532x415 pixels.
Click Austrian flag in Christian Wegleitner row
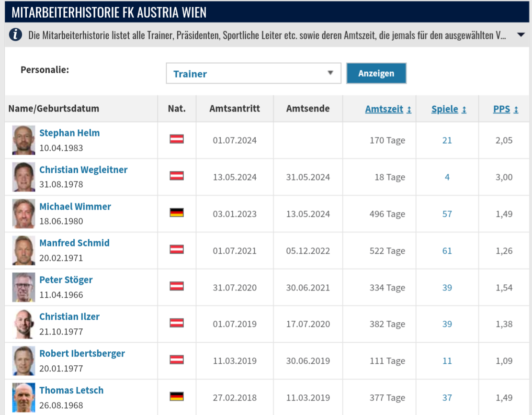tap(177, 176)
